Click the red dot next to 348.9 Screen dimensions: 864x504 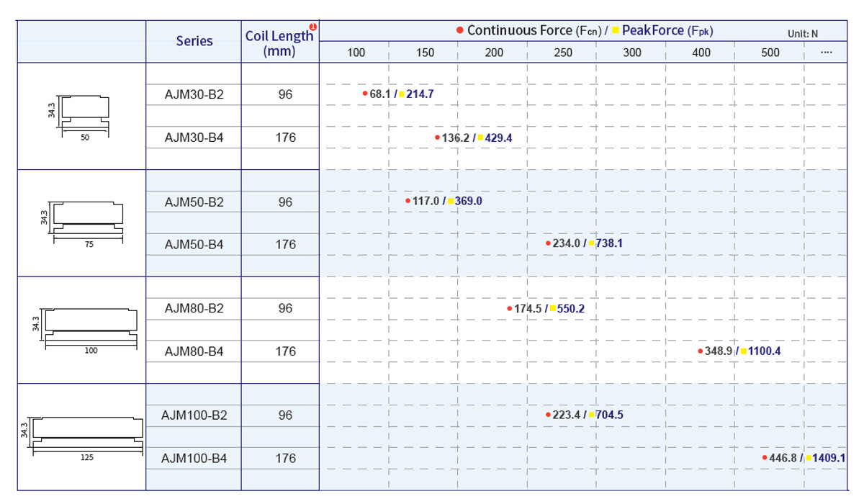(x=700, y=351)
